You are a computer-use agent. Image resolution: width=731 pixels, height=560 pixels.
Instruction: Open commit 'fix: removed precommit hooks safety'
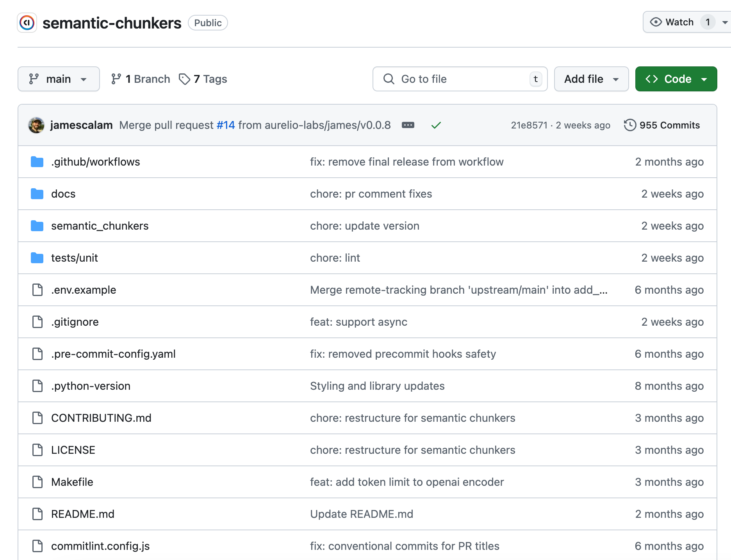(403, 354)
